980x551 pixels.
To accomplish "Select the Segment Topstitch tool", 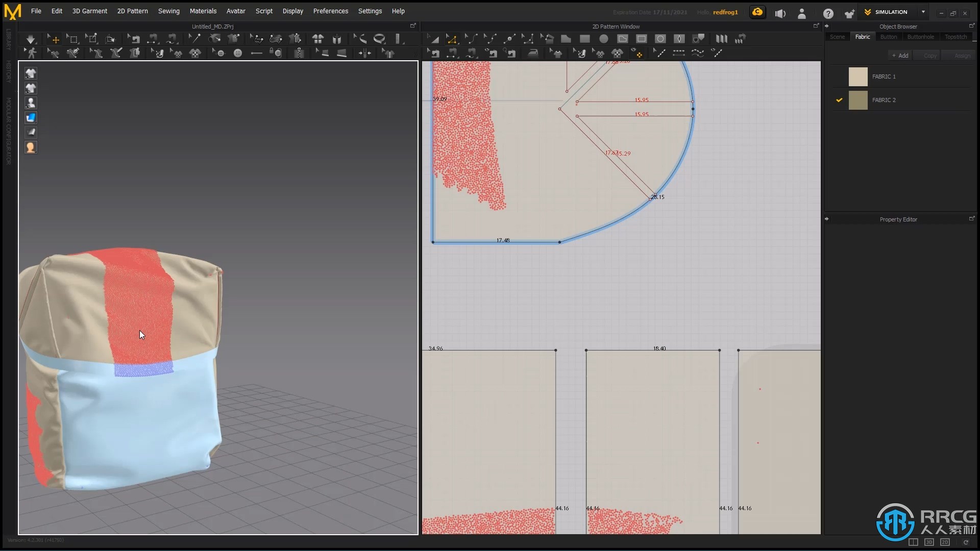I will click(679, 53).
